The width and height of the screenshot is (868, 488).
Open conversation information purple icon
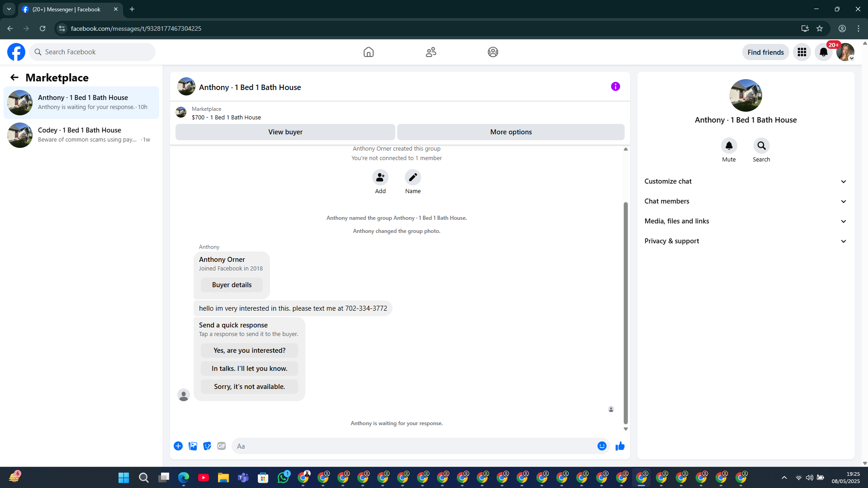point(616,86)
